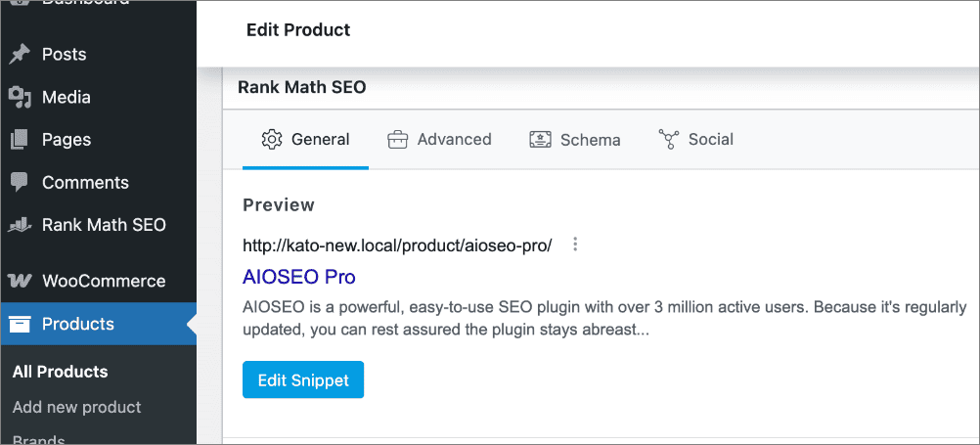This screenshot has width=980, height=445.
Task: Open the Add new product submenu link
Action: [x=77, y=408]
